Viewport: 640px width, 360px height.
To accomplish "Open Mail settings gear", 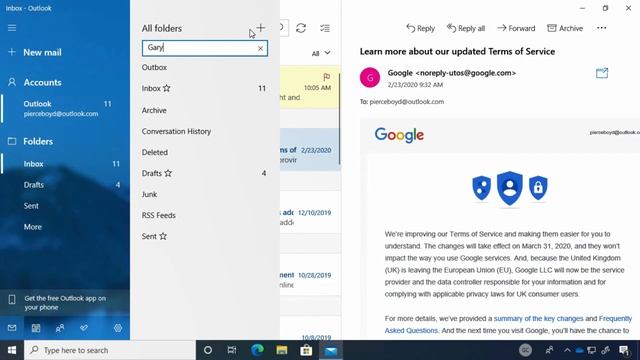I will 118,328.
